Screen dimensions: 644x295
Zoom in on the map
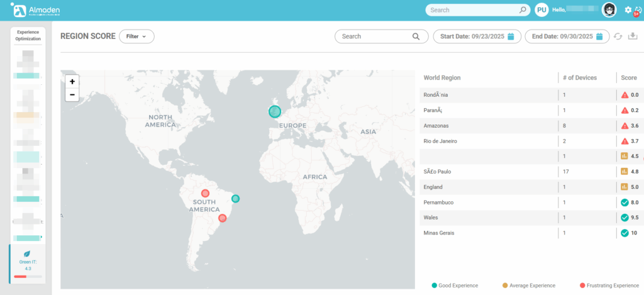pyautogui.click(x=72, y=81)
